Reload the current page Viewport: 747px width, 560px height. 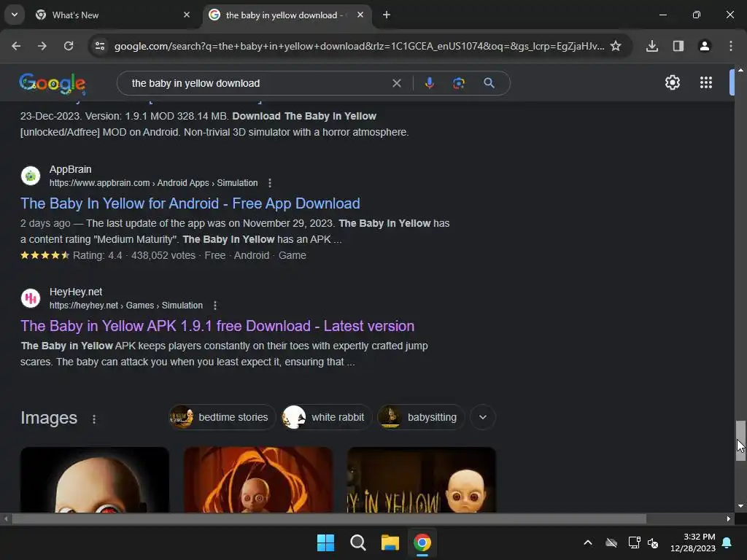pos(69,46)
